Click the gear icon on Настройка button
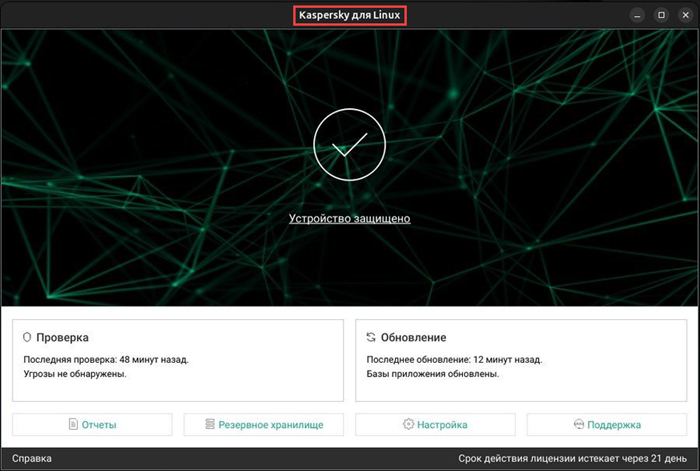700x471 pixels. 408,424
